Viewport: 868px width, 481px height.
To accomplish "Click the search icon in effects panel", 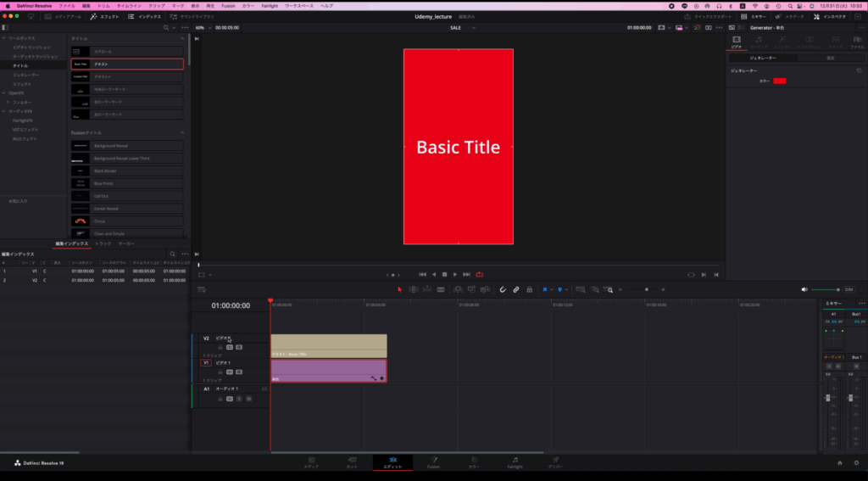I will tap(165, 27).
